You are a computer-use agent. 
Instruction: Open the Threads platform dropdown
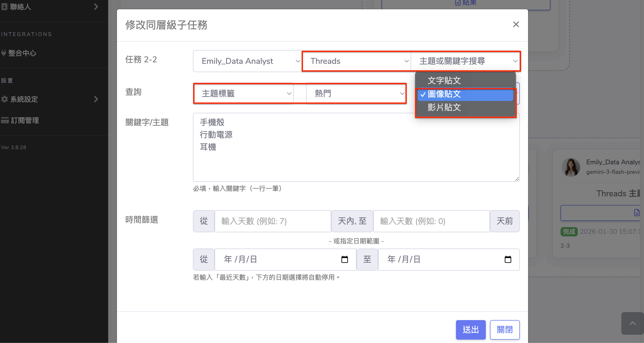356,61
